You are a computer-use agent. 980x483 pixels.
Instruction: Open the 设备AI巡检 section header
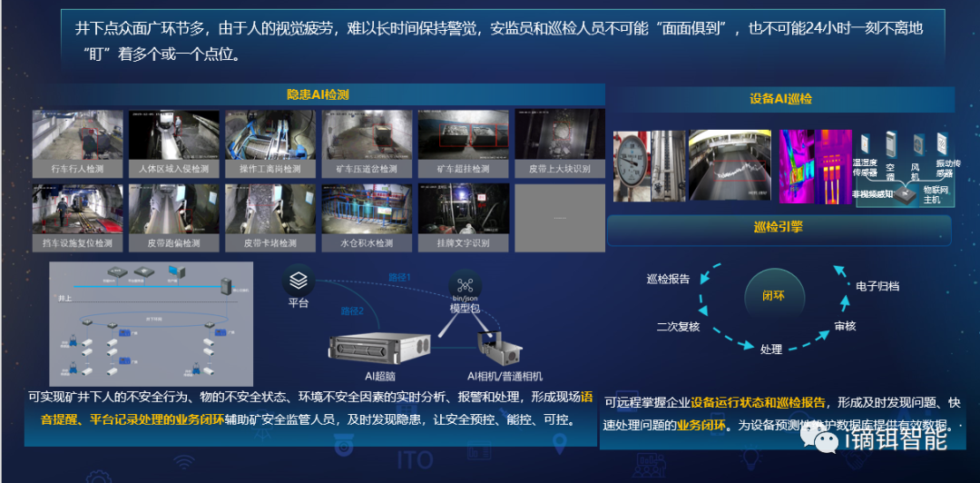pos(780,98)
